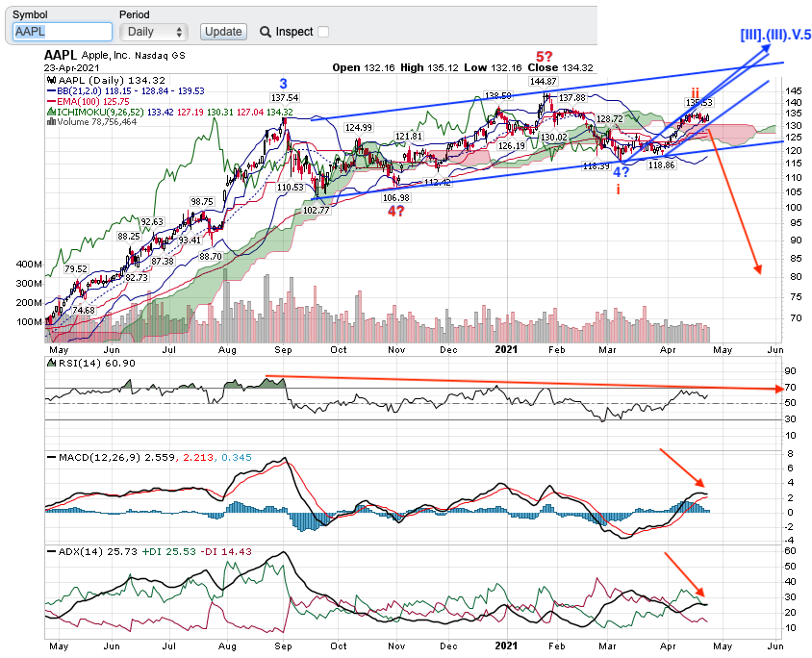Screen dimensions: 812x658
Task: Enable the Inspect checkbox
Action: click(323, 32)
